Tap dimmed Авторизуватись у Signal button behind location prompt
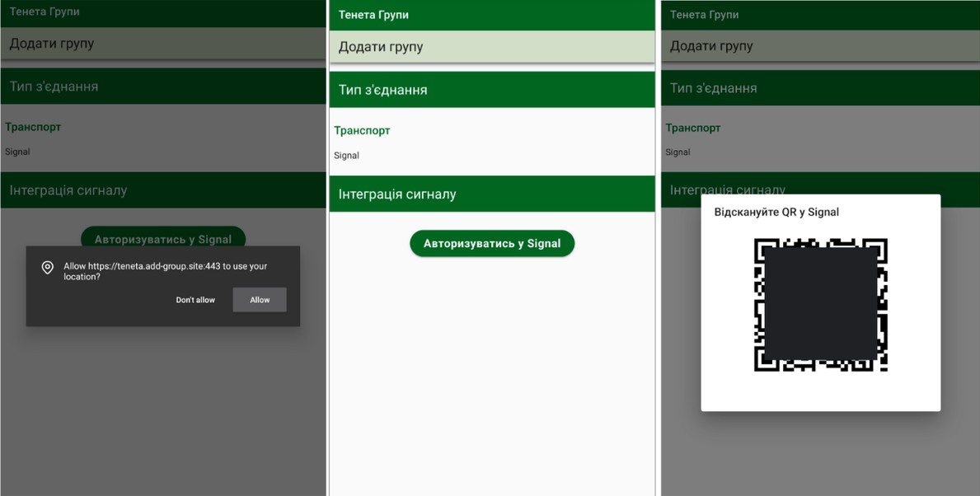The image size is (980, 496). [x=162, y=236]
